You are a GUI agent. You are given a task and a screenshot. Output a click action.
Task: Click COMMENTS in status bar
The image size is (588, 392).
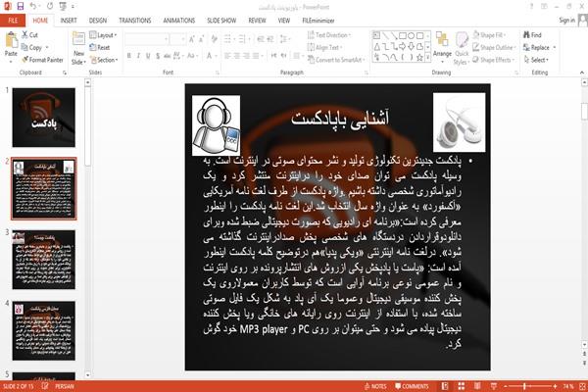(x=412, y=386)
